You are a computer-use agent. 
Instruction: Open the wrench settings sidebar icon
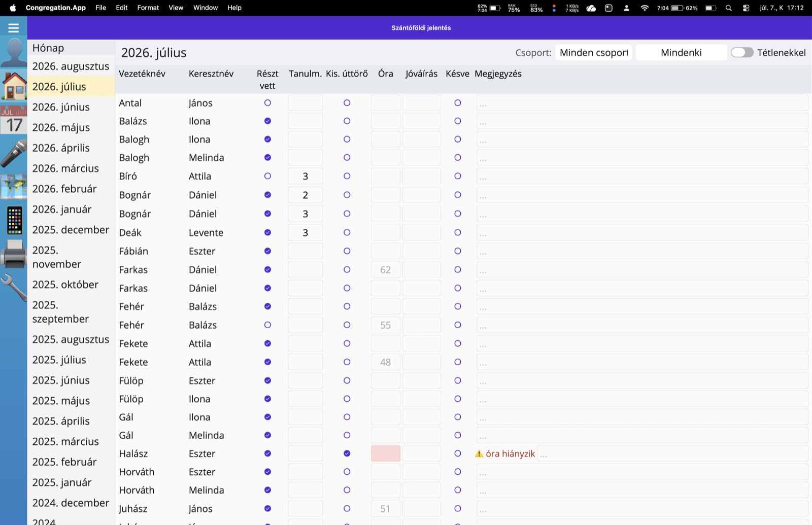[x=14, y=288]
